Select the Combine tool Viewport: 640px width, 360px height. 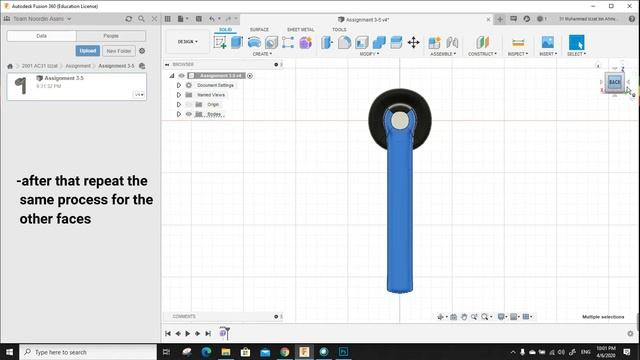tap(379, 42)
